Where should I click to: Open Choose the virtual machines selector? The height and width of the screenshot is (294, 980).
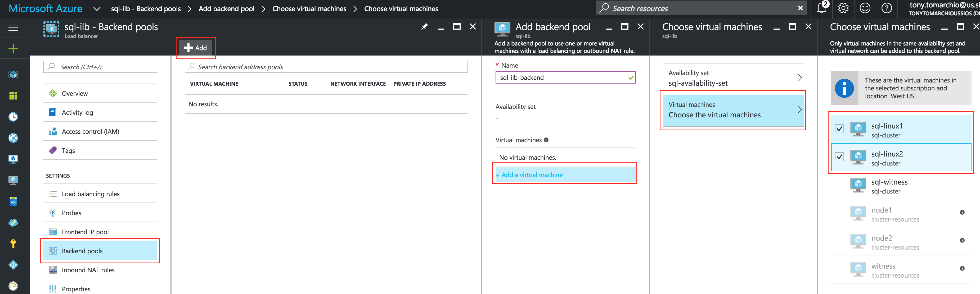click(x=733, y=110)
